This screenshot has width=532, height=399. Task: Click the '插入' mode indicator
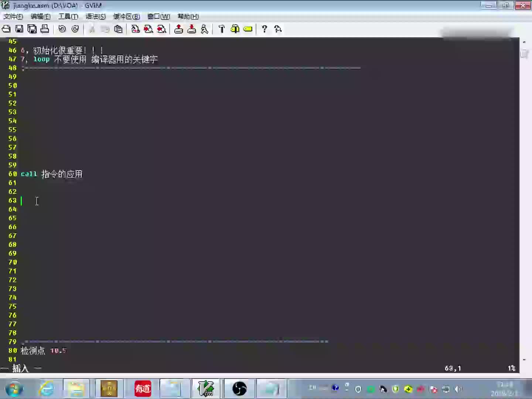click(x=20, y=368)
